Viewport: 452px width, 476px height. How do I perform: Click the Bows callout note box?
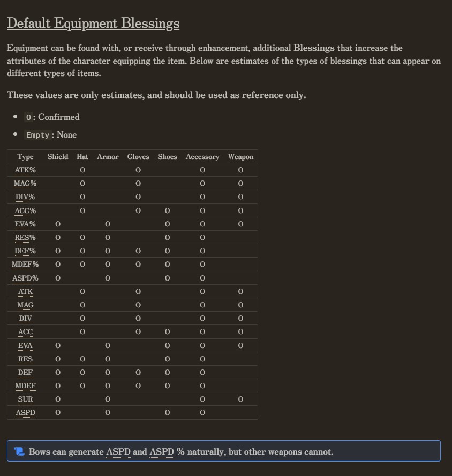[224, 451]
